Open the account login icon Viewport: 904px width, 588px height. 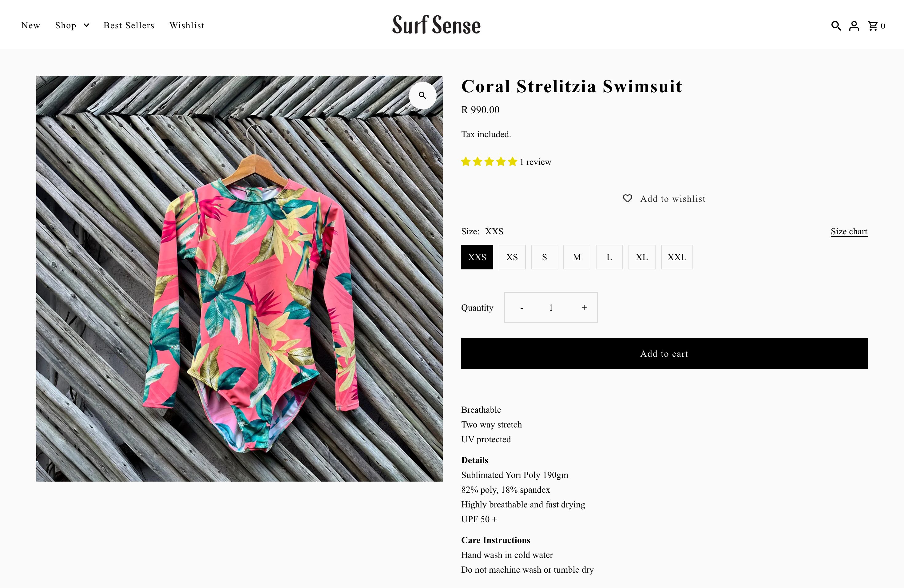coord(854,26)
